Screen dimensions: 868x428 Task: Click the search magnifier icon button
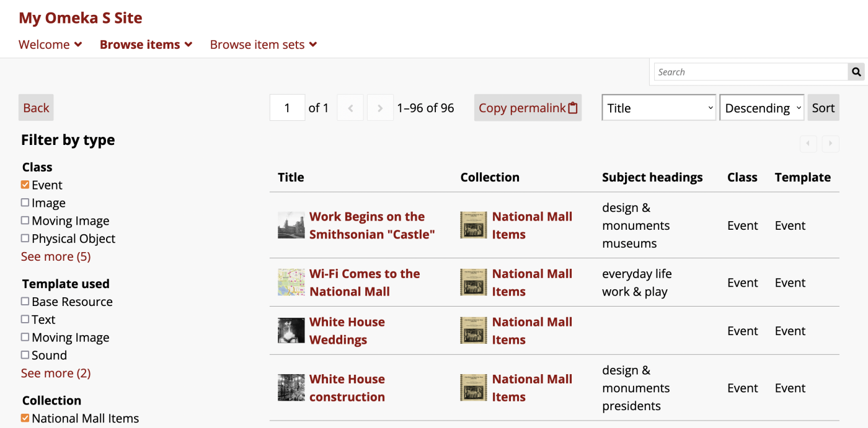(856, 72)
